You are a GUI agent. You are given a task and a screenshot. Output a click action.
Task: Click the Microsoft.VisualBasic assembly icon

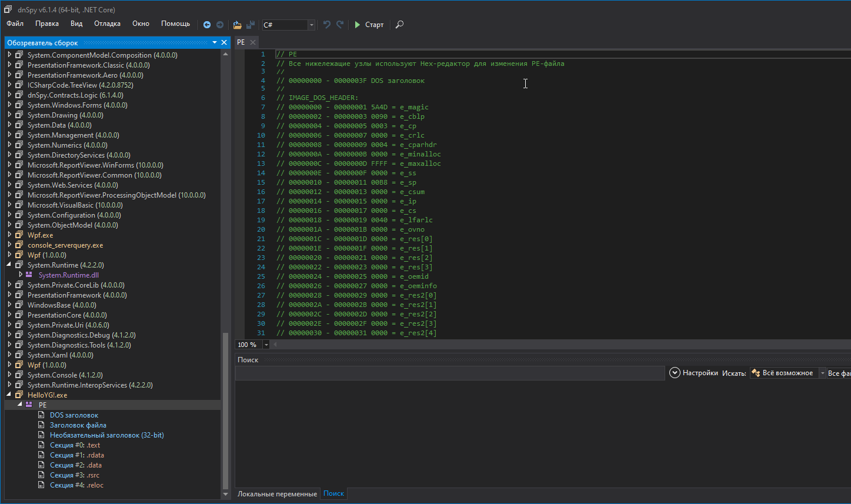(19, 205)
